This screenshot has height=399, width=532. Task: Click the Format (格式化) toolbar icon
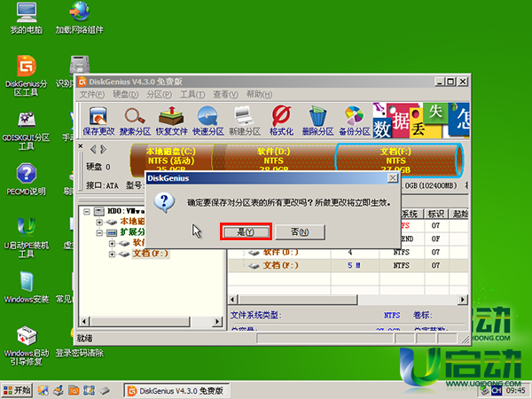pos(281,120)
